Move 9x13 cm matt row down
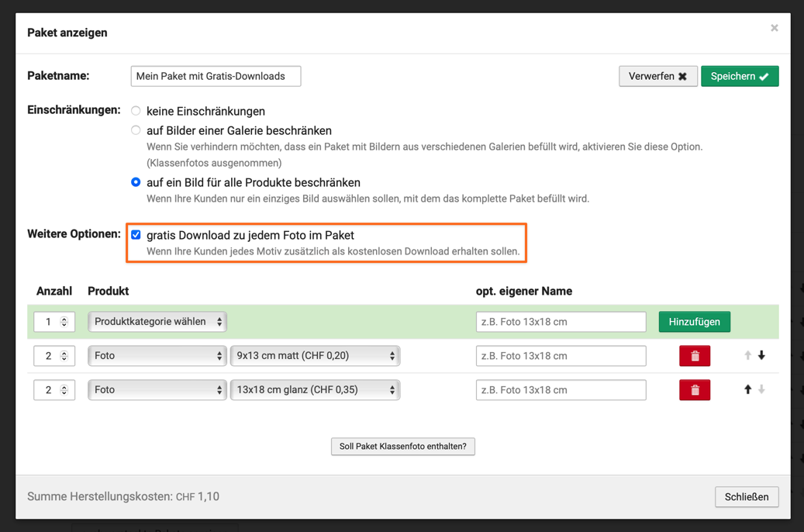Viewport: 804px width, 532px height. (x=761, y=356)
